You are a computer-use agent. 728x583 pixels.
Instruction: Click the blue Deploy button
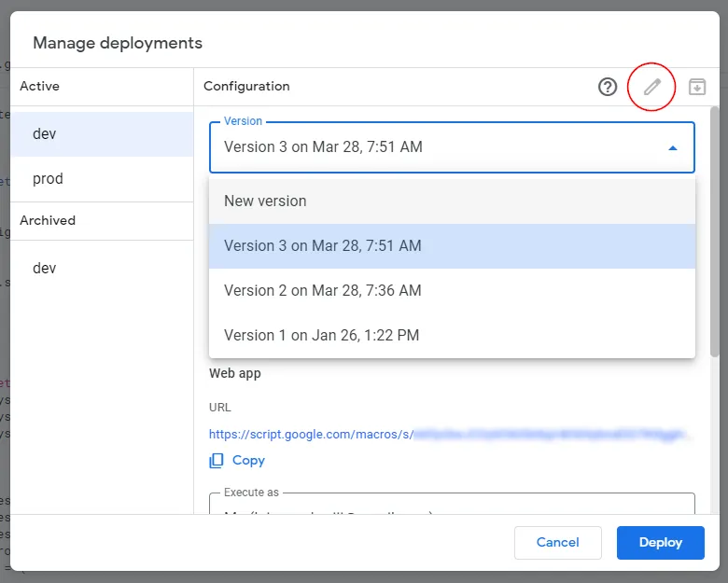click(660, 542)
